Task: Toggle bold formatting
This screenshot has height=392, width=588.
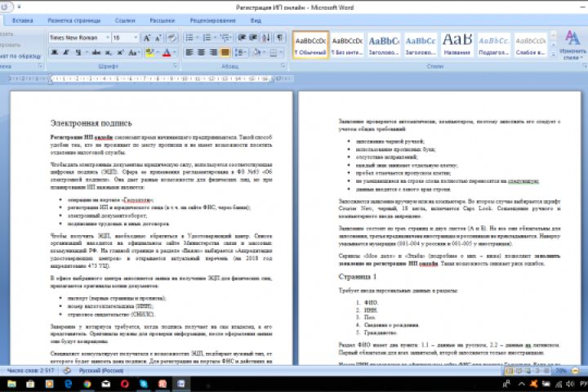Action: (55, 52)
